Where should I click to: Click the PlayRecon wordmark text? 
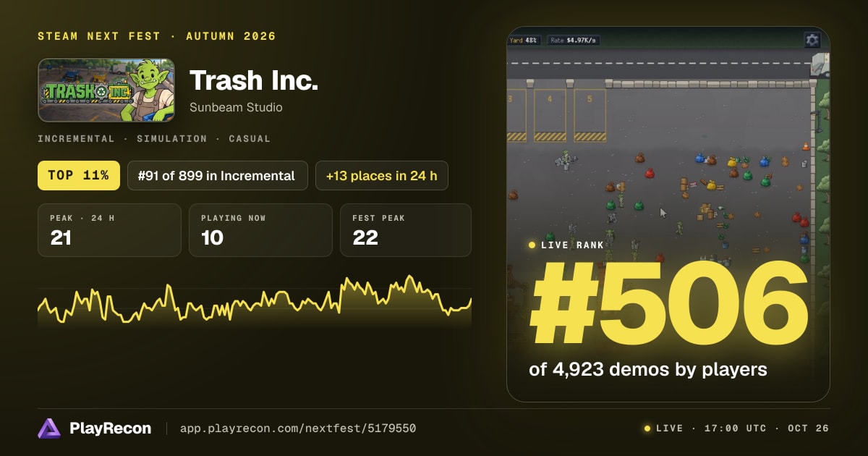coord(111,428)
